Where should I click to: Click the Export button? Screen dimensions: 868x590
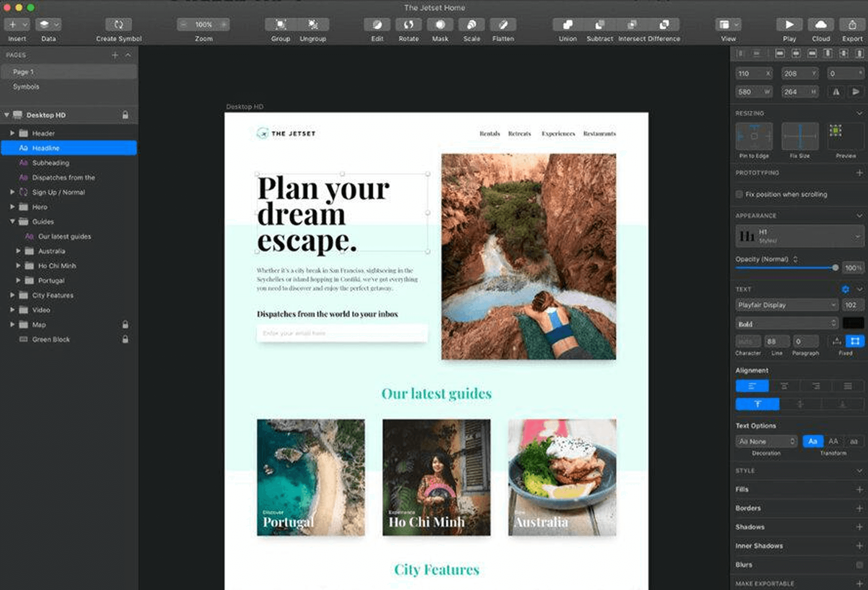852,25
